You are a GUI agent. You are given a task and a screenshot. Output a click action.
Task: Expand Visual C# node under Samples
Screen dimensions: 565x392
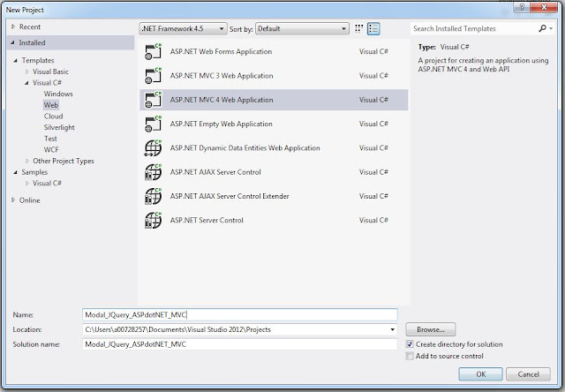pos(27,184)
